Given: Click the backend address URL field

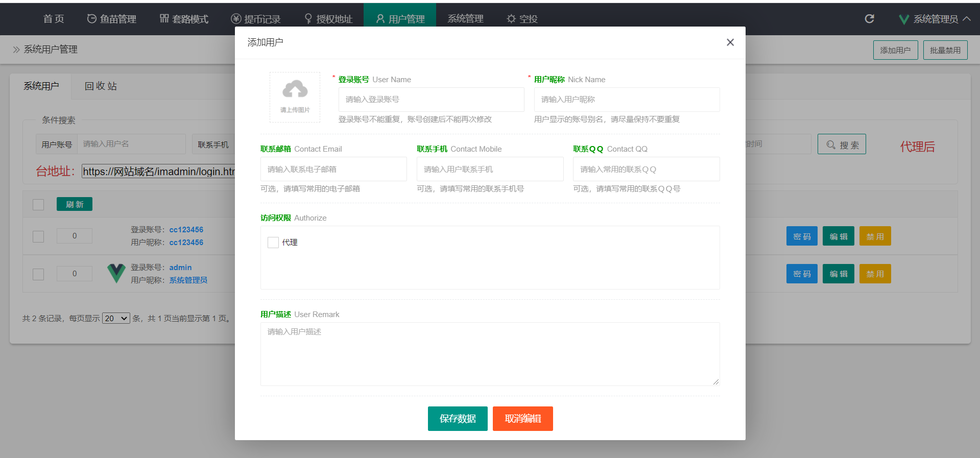Looking at the screenshot, I should (158, 172).
